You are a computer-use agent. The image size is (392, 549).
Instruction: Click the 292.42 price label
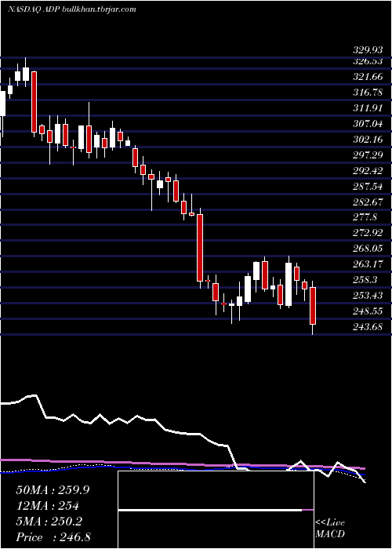tap(368, 170)
